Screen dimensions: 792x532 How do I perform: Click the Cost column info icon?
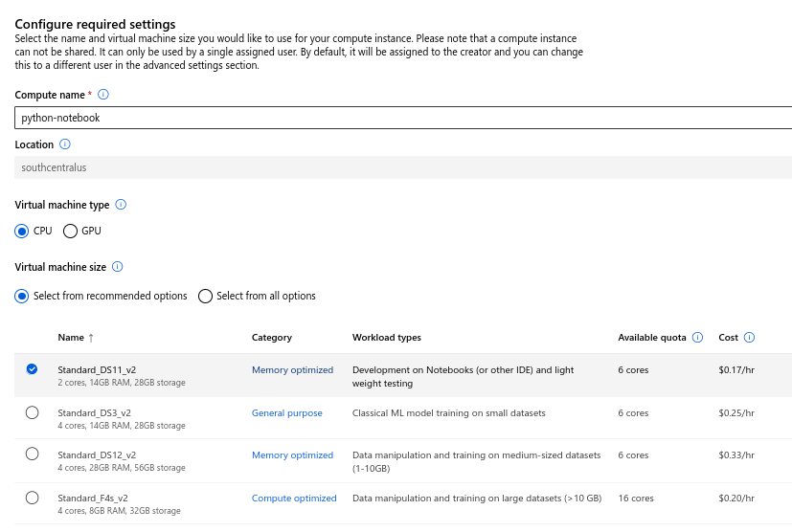coord(749,338)
